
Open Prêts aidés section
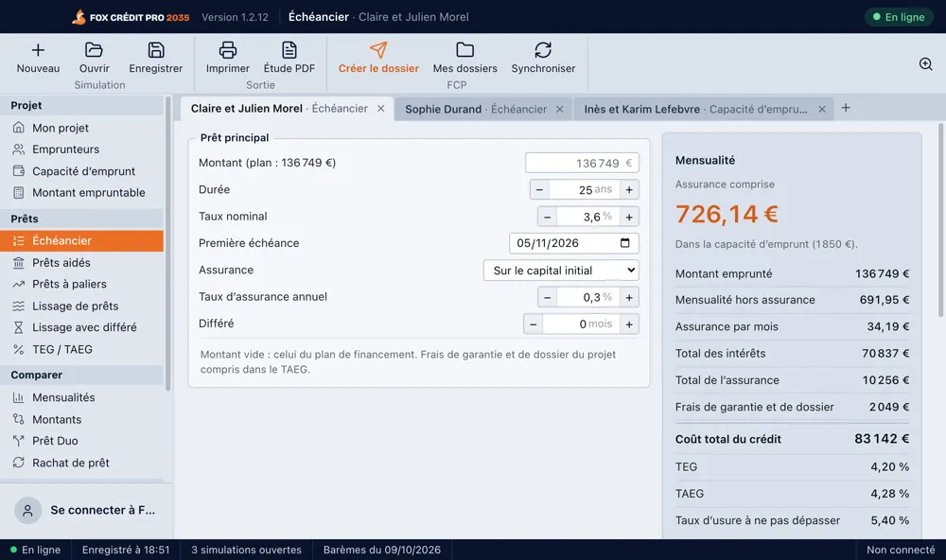click(x=81, y=263)
